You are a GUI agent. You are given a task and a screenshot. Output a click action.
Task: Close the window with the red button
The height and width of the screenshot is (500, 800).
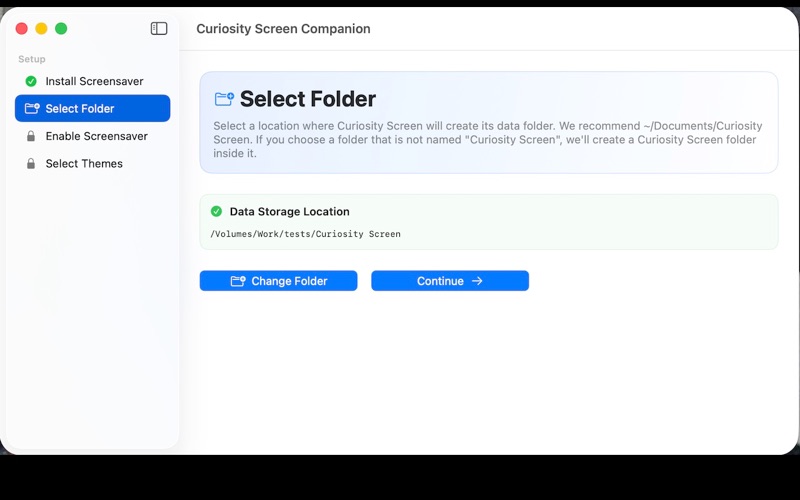pyautogui.click(x=21, y=29)
